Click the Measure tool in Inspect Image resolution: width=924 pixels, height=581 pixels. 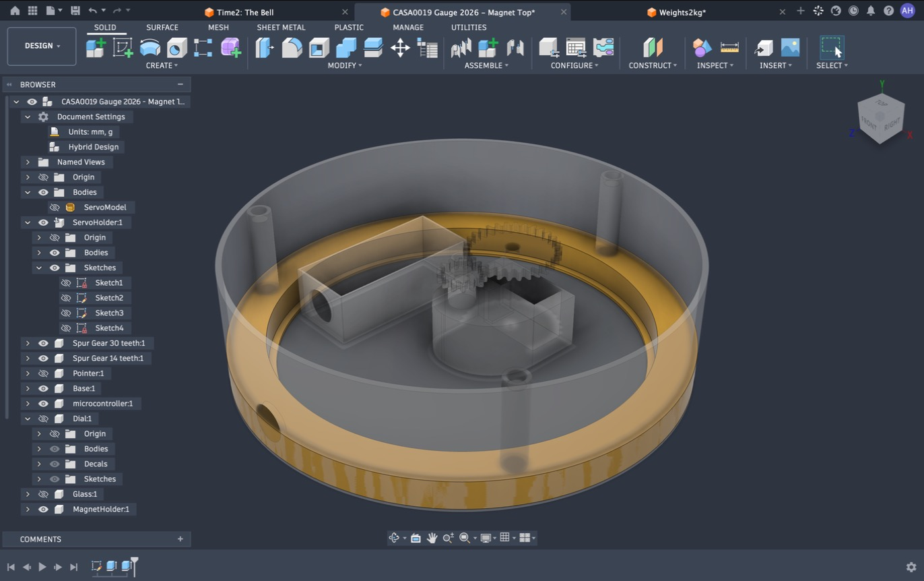coord(729,47)
